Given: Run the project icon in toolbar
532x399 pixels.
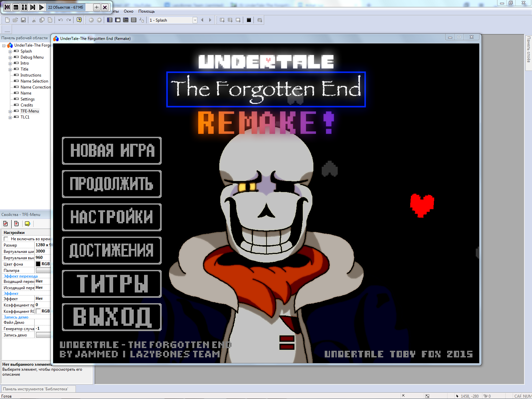Looking at the screenshot, I should pos(222,20).
